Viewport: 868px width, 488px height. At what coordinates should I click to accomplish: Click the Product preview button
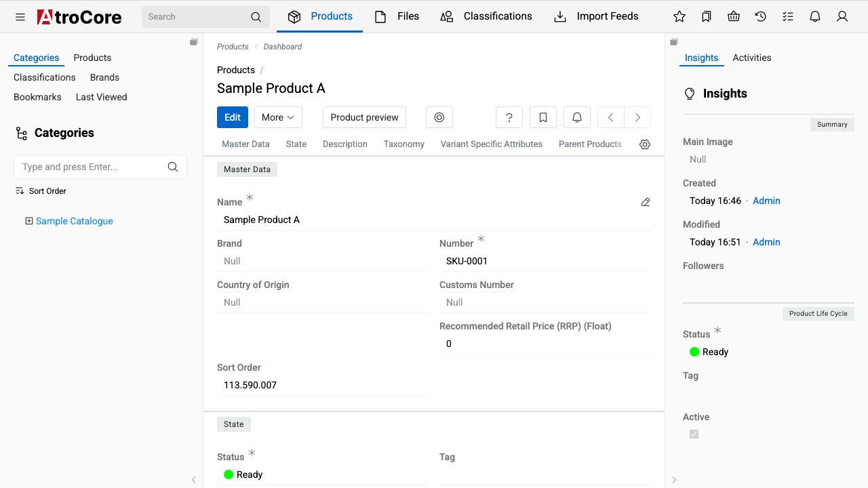coord(365,117)
